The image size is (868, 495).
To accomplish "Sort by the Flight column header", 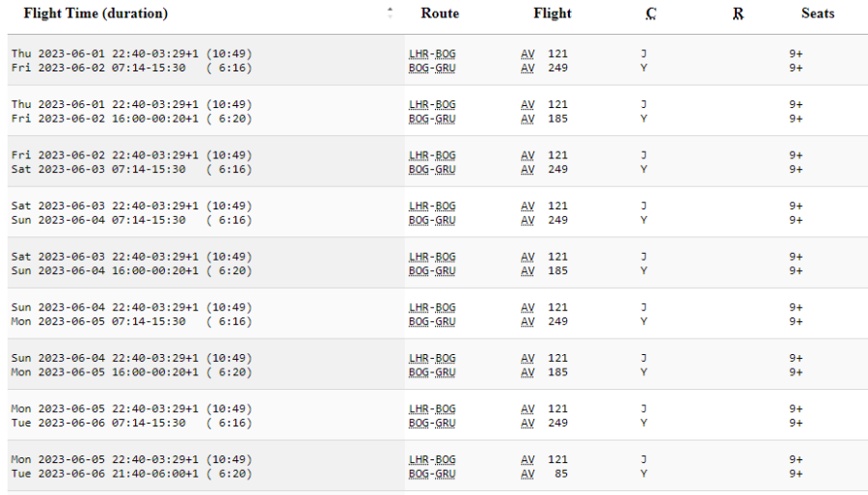I will point(552,14).
